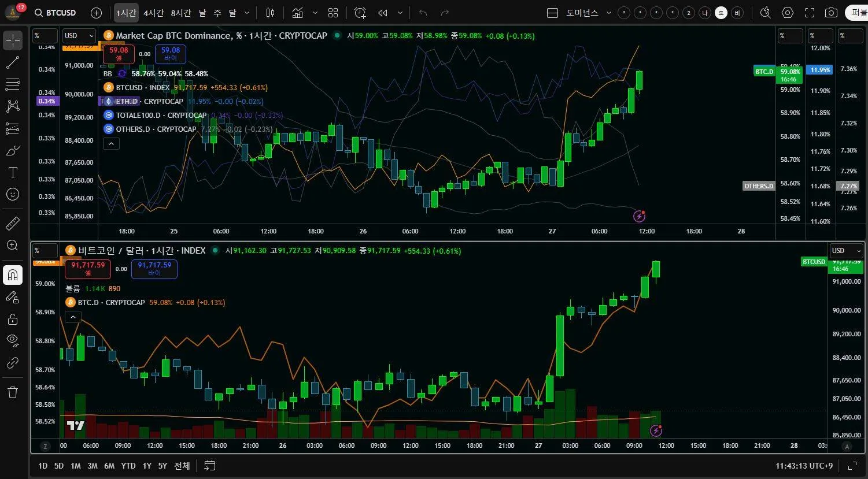Open the USD currency dropdown in lower chart

(x=846, y=251)
